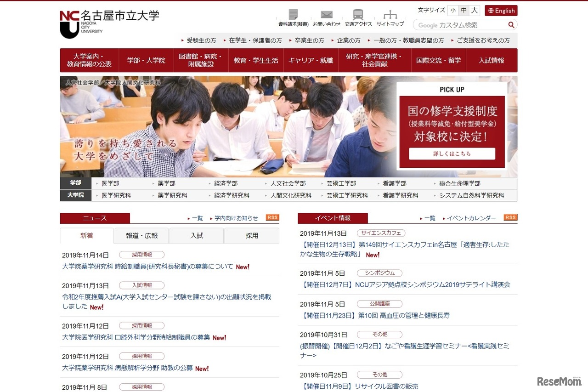Expand the 学部・大学院 navigation menu
Viewport: 588px width, 392px height.
147,60
